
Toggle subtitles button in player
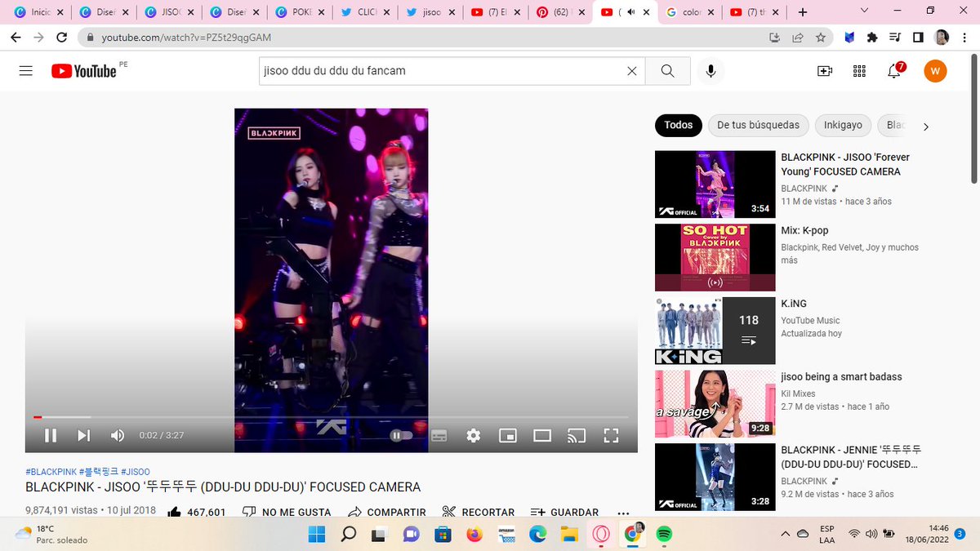439,436
